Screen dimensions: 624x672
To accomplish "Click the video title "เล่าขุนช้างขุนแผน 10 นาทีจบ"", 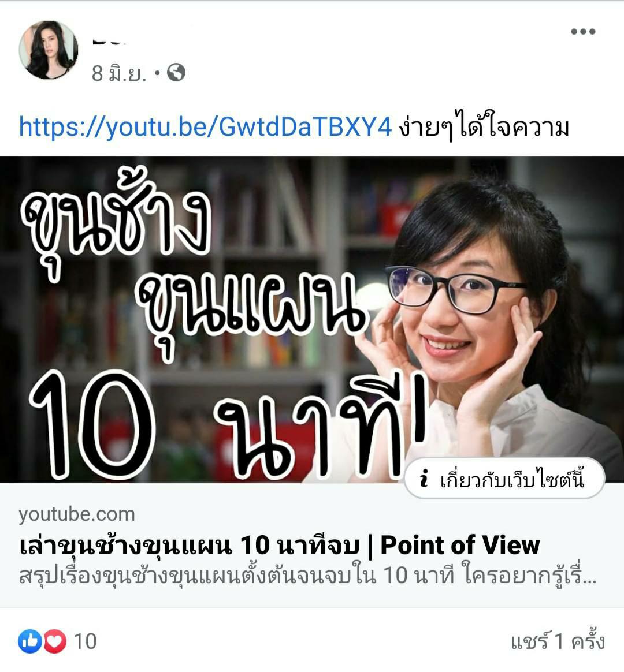I will tap(189, 546).
